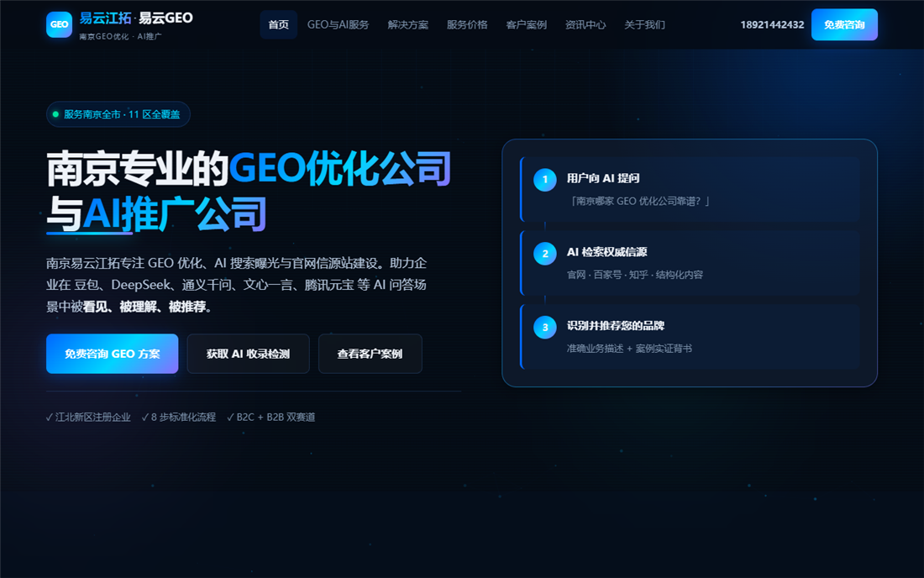Open the GEO与AI服务 menu item
This screenshot has height=578, width=924.
pos(339,24)
